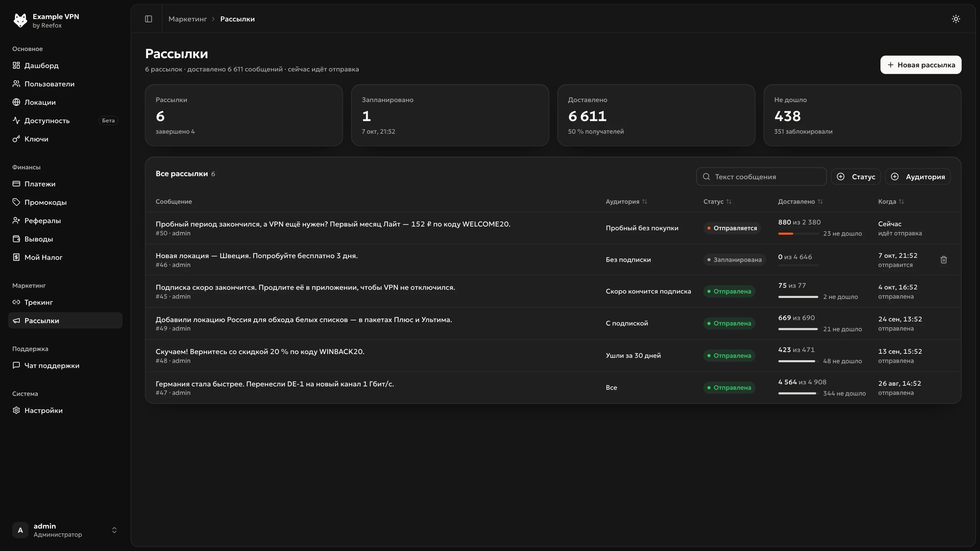Click the Ключи key icon
The height and width of the screenshot is (551, 980).
tap(16, 139)
